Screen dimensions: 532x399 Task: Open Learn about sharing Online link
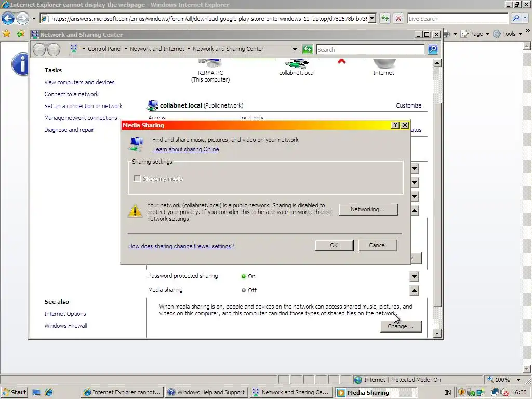click(186, 149)
